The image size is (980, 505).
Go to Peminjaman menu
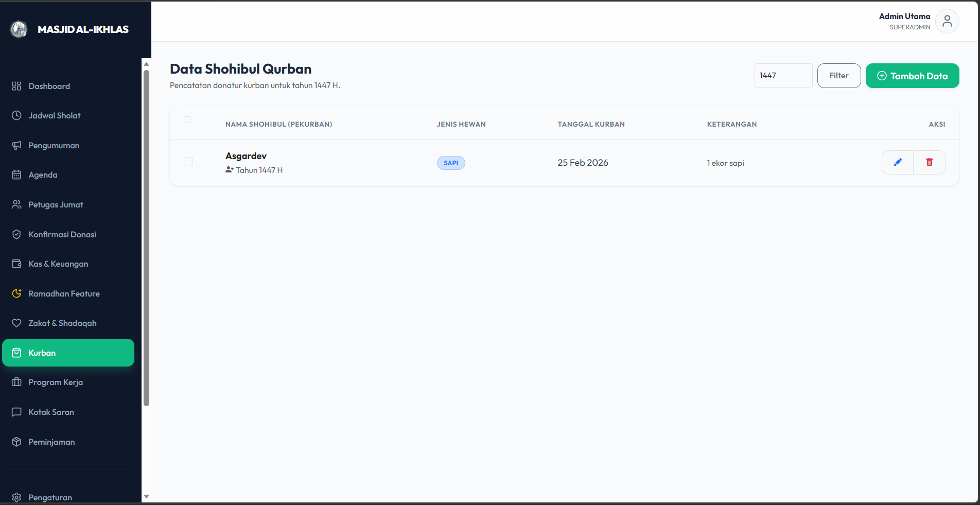pos(68,442)
